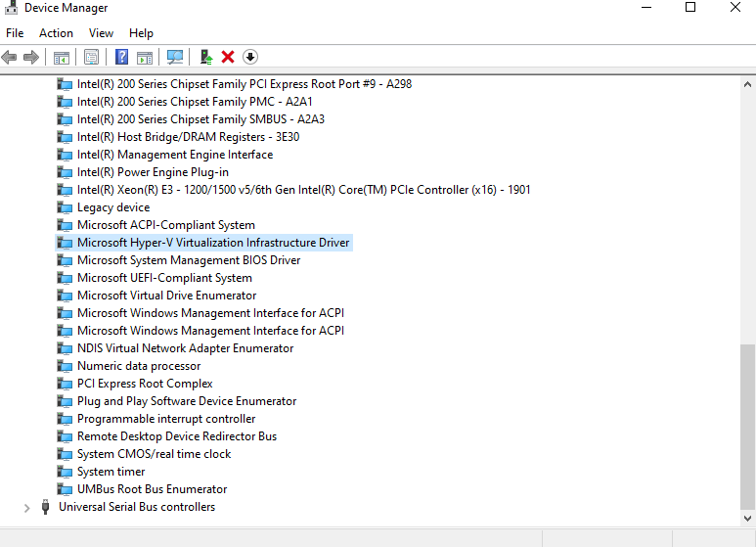756x547 pixels.
Task: Click the scan for hardware changes icon
Action: pyautogui.click(x=175, y=58)
